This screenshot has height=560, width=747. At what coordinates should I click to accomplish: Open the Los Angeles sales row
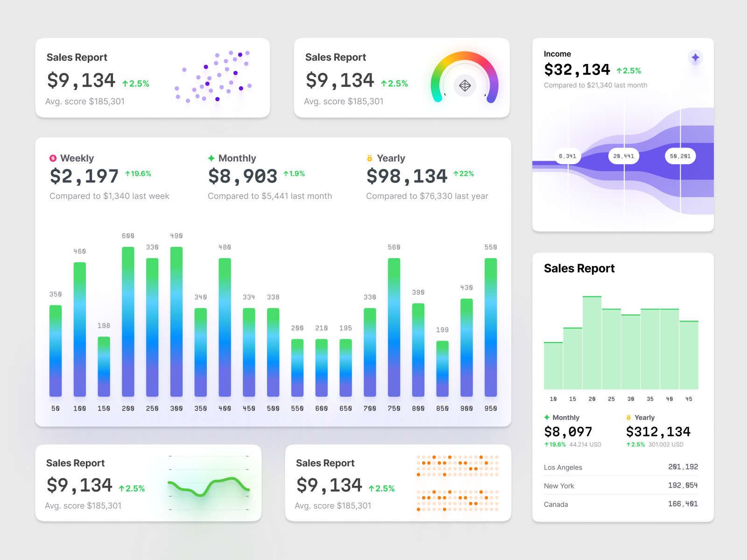click(621, 467)
